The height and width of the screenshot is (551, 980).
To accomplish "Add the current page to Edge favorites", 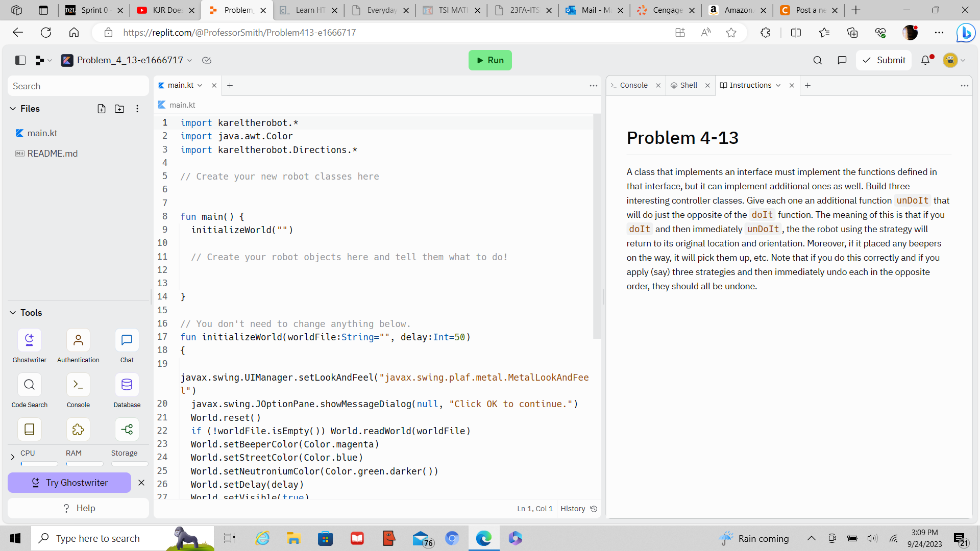I will (x=731, y=32).
